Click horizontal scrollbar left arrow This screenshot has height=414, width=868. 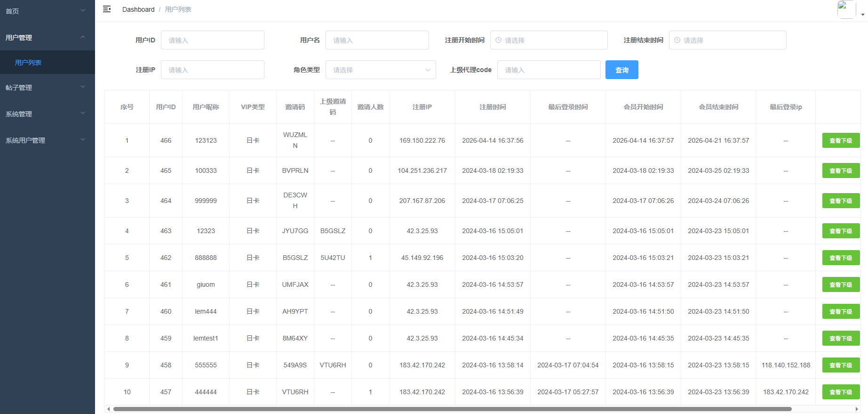(109, 409)
